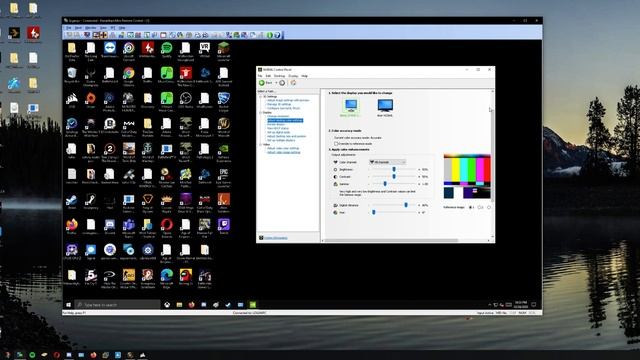Select reference image option 2
This screenshot has width=640, height=360.
tap(479, 207)
